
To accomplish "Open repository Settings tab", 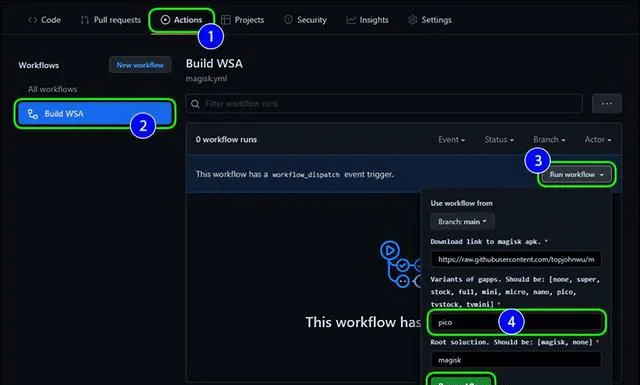I will tap(430, 20).
